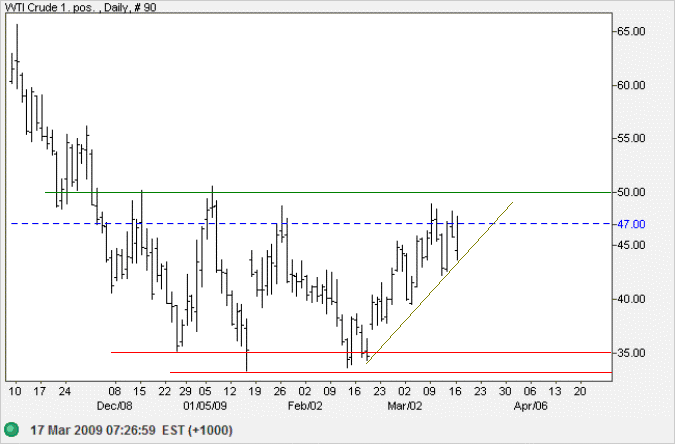Select the blue 47.00 price label

click(x=631, y=224)
